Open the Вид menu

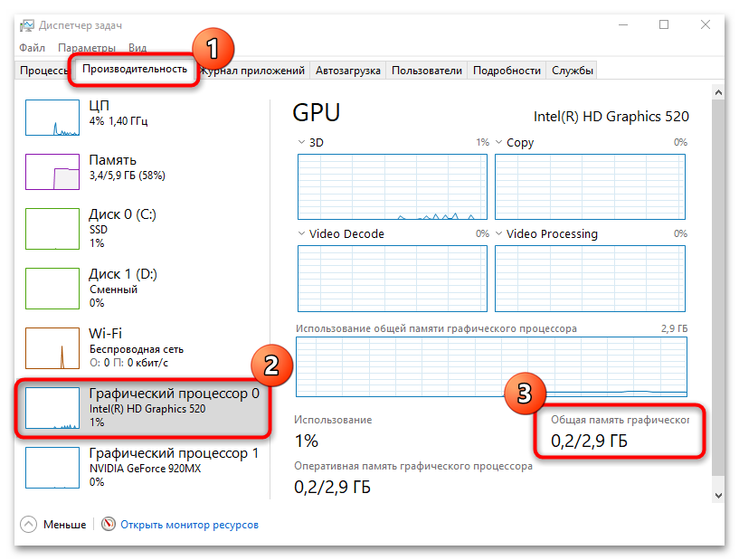tap(137, 47)
